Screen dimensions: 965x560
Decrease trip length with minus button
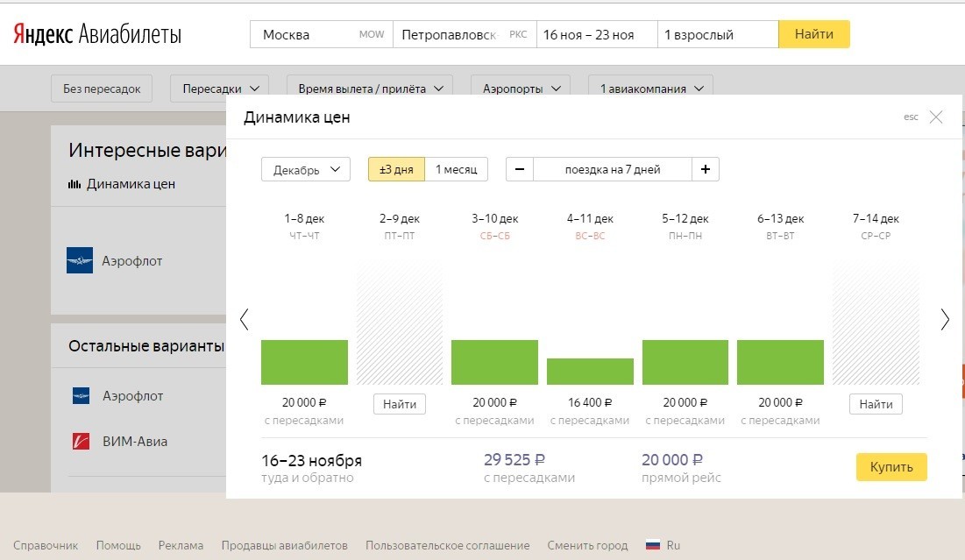click(520, 169)
